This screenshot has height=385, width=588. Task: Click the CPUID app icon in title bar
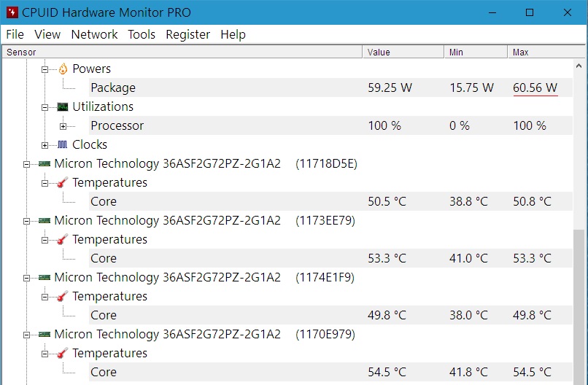click(12, 12)
